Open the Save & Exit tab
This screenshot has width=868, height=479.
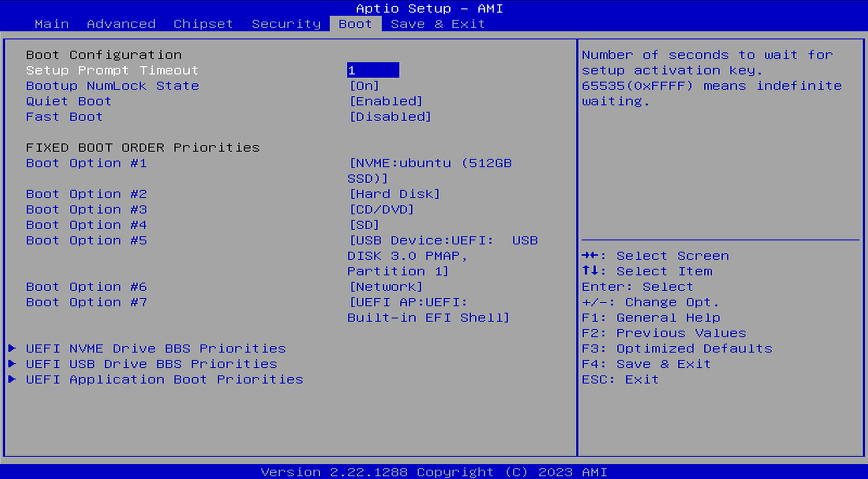point(438,24)
